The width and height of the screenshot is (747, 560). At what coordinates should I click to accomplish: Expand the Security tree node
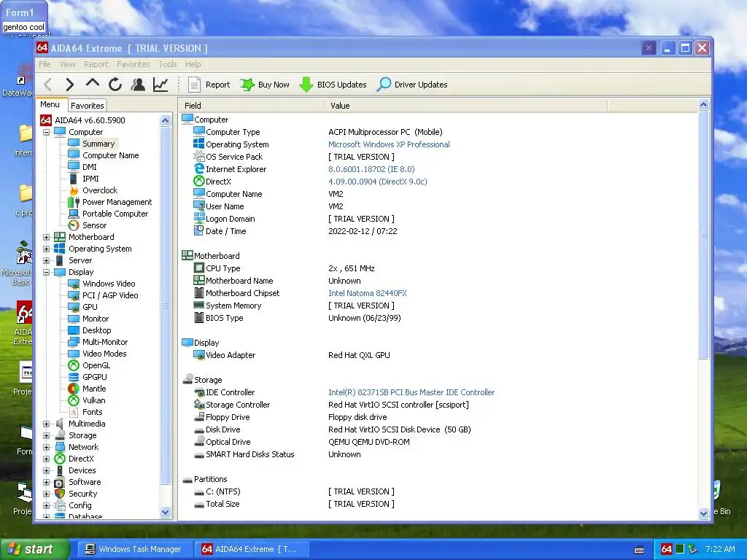pyautogui.click(x=46, y=494)
